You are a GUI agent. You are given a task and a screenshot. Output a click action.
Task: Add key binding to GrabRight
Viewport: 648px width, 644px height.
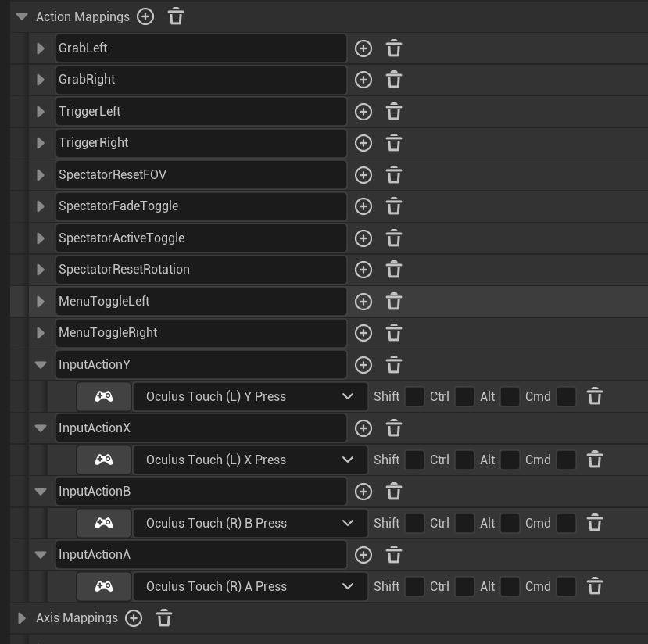tap(363, 80)
